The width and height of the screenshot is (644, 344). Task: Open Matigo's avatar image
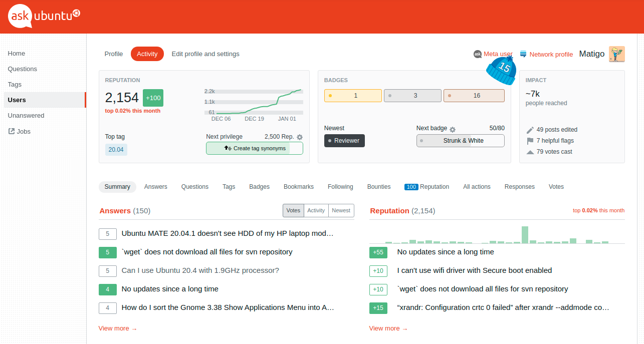617,54
